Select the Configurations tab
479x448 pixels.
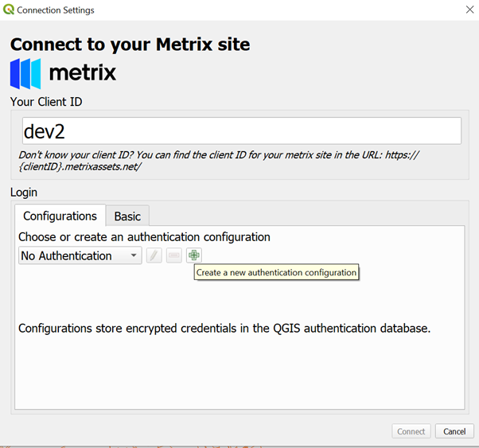pos(60,216)
